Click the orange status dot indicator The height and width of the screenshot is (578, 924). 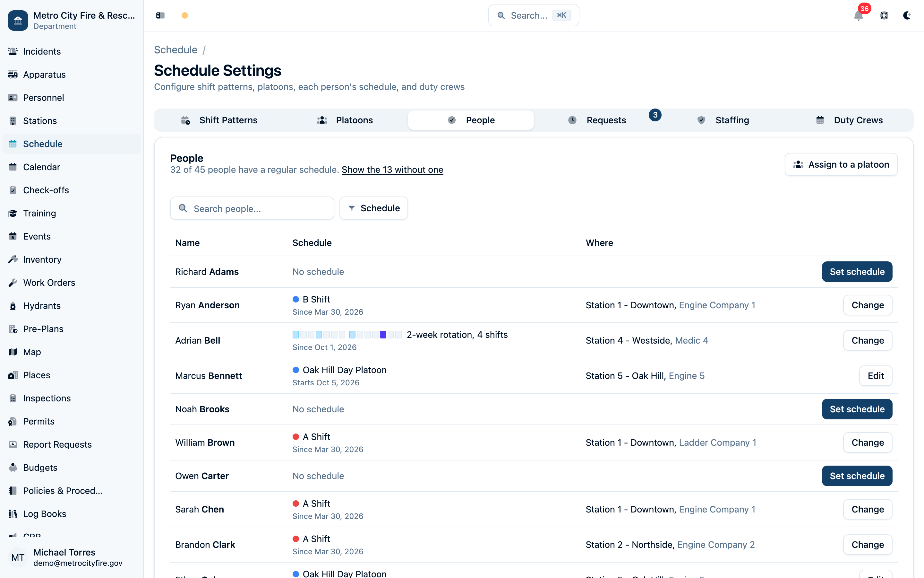point(184,15)
